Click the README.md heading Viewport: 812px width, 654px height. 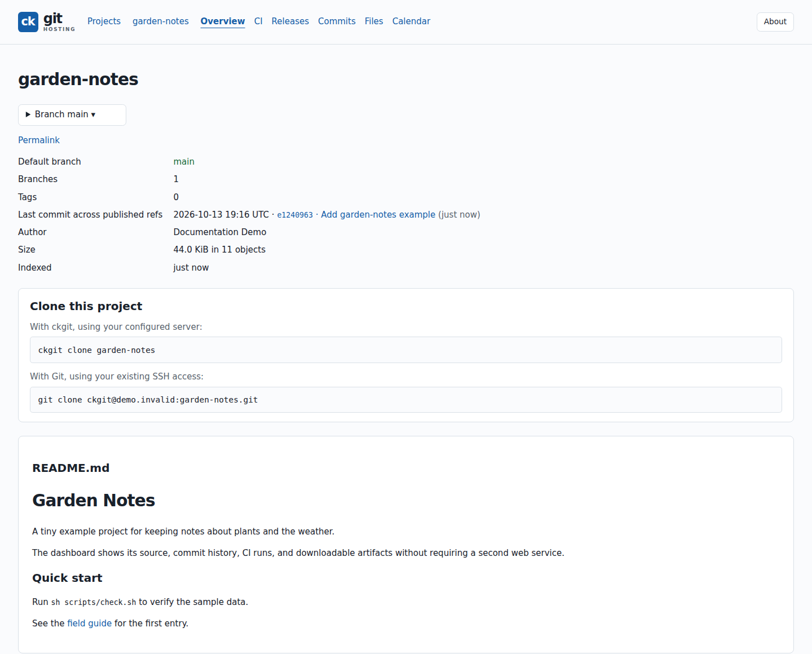[x=71, y=468]
